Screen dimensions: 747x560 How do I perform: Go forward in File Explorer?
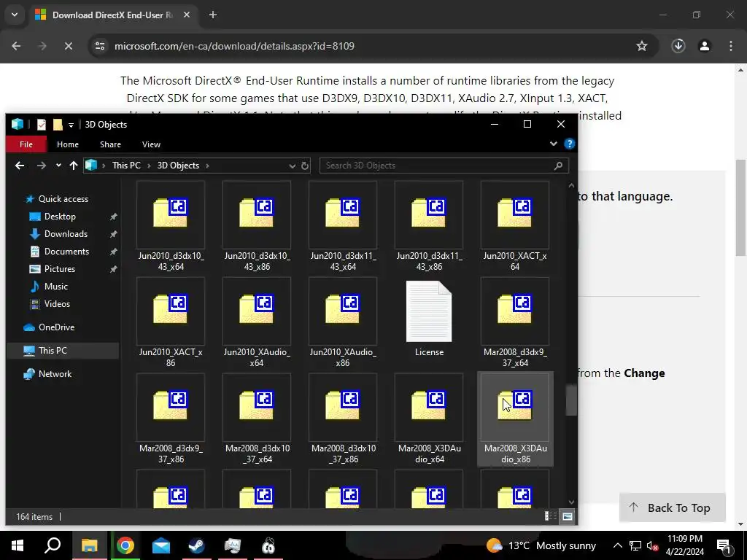coord(42,166)
